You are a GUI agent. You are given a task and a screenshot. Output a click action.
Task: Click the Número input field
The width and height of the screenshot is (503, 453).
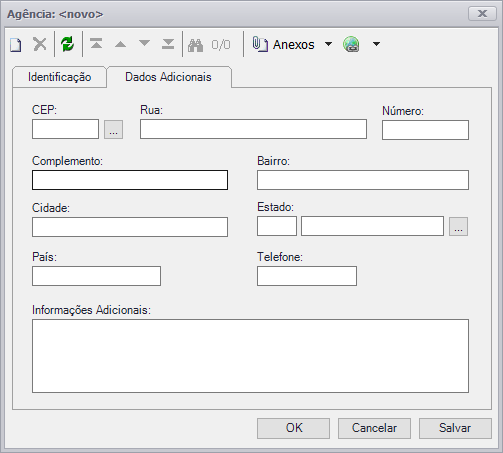(x=425, y=130)
